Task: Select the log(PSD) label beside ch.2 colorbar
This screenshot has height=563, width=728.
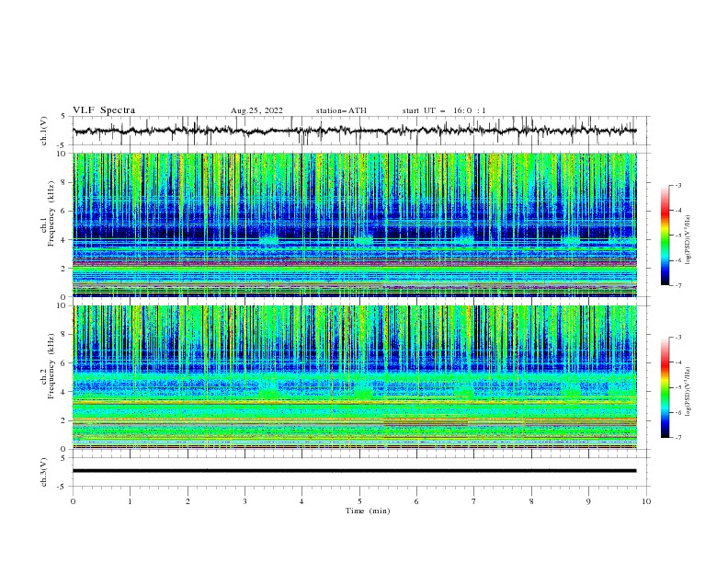Action: click(688, 392)
